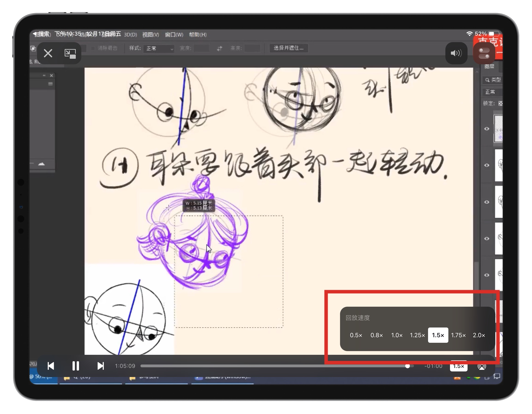This screenshot has height=414, width=532.
Task: Close the video player
Action: [48, 53]
